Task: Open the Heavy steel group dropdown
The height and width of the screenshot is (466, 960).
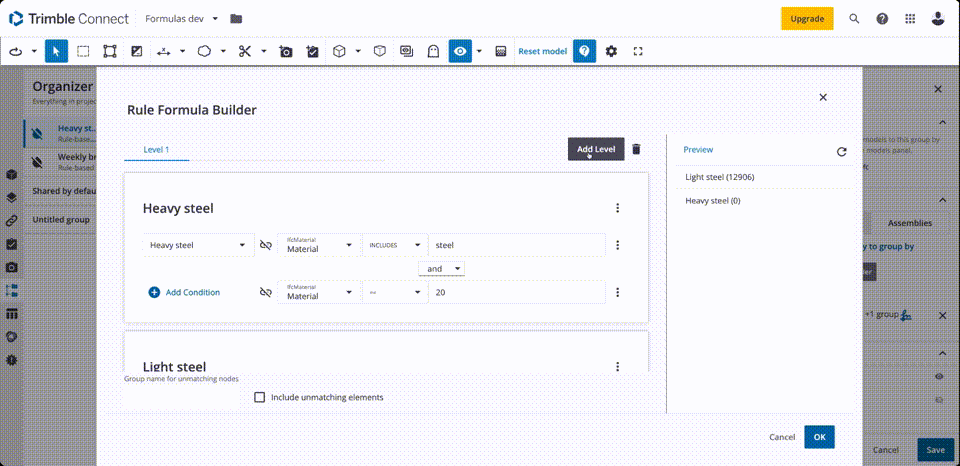Action: click(199, 245)
